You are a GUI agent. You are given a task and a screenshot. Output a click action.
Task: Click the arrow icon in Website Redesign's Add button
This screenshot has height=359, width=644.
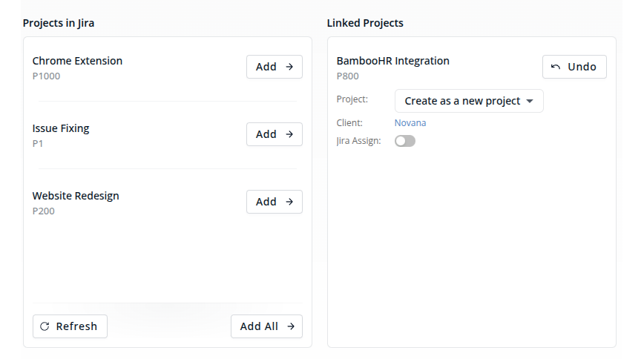[x=289, y=202]
